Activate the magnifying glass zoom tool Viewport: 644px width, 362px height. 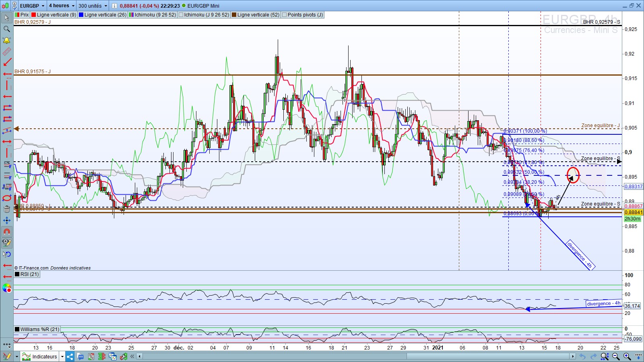7,29
